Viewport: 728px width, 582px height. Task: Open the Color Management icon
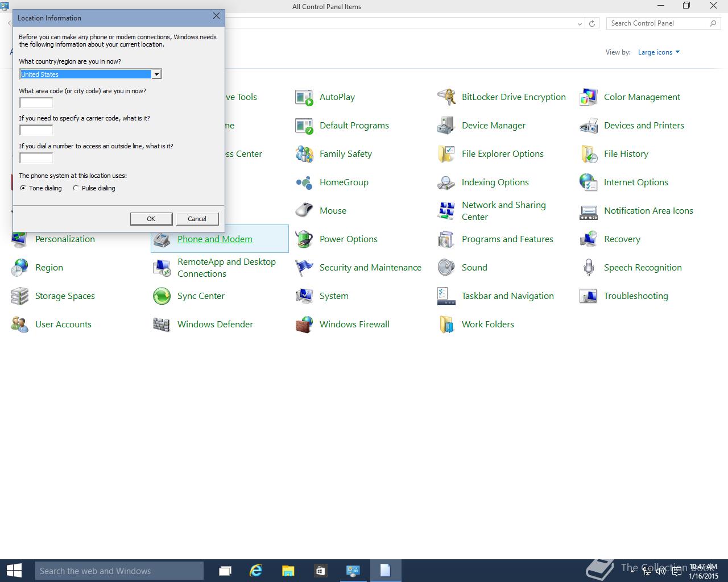tap(589, 97)
